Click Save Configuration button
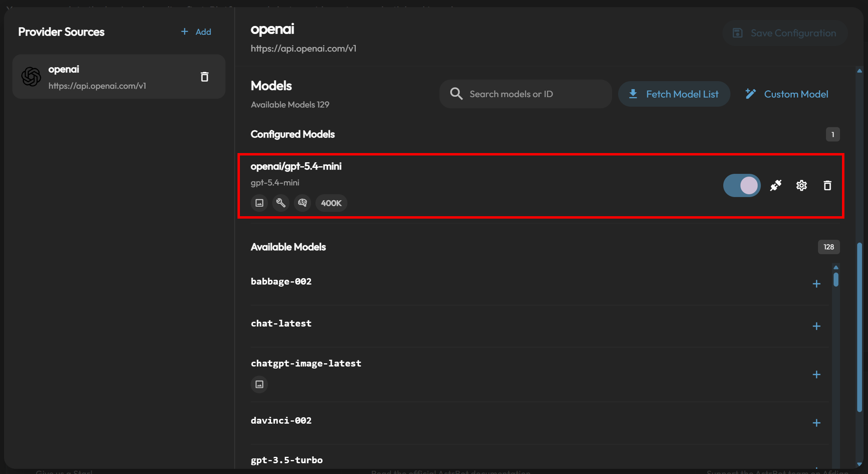 (784, 33)
